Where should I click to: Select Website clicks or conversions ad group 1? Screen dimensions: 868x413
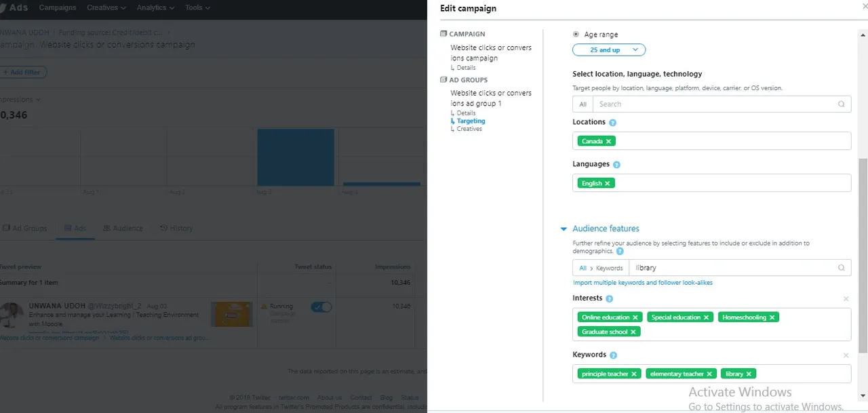[x=491, y=98]
